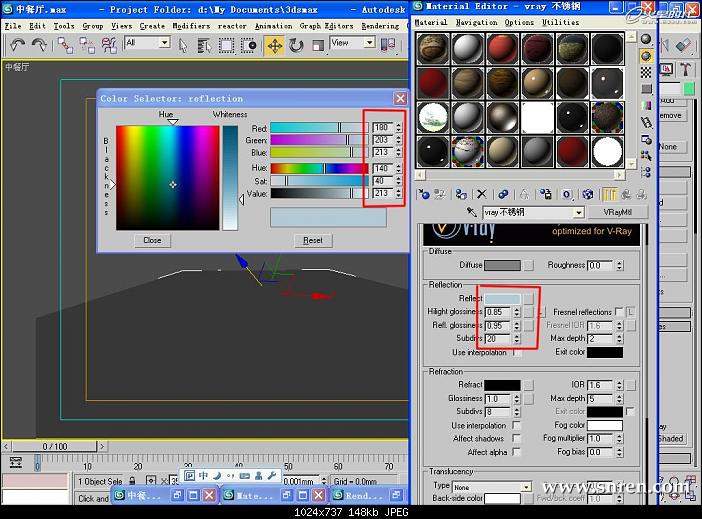Toggle the Backlight icon in Material Editor

(646, 56)
